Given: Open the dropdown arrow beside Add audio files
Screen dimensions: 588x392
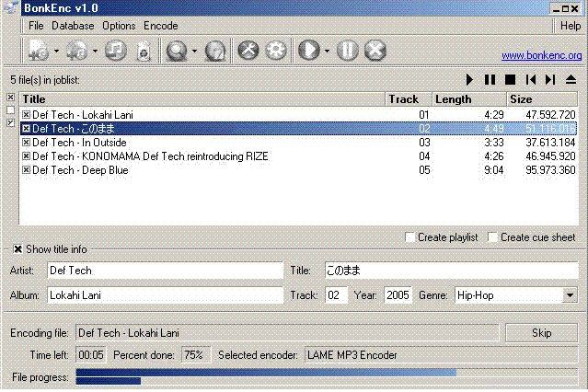Looking at the screenshot, I should (x=56, y=51).
